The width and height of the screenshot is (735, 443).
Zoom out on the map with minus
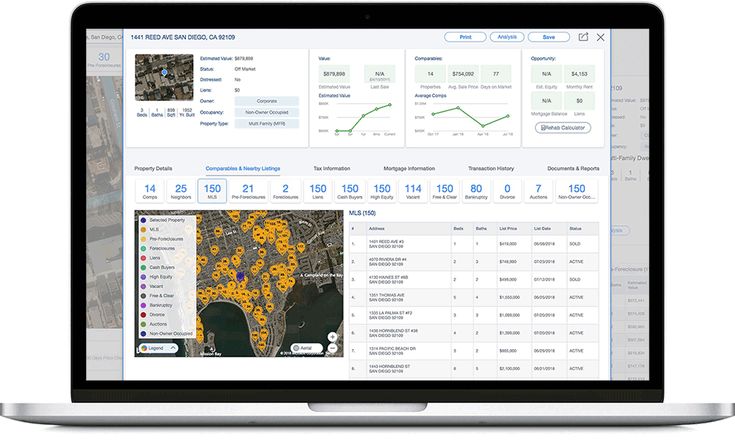click(332, 348)
